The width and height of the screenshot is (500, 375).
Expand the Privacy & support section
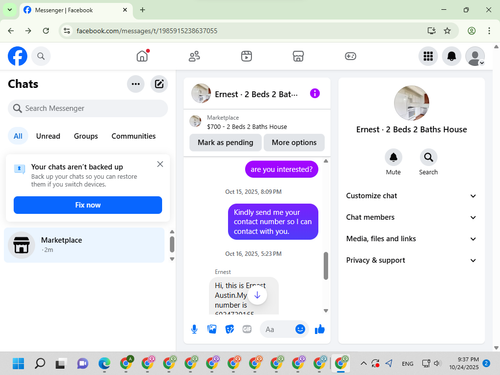pyautogui.click(x=411, y=260)
